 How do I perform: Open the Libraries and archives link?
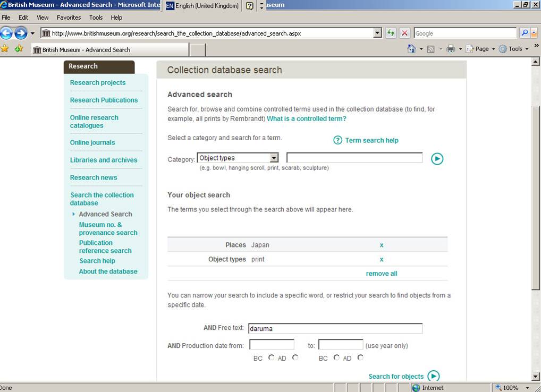click(x=104, y=160)
